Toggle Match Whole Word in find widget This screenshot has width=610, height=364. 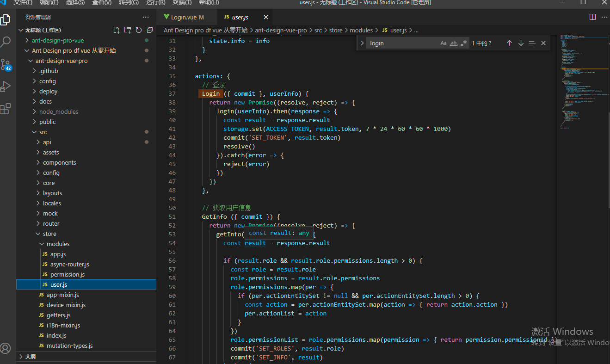454,43
